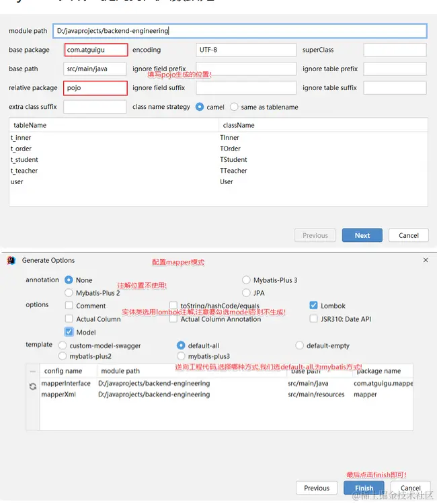This screenshot has width=437, height=504.
Task: Toggle the Model checkbox
Action: point(69,332)
